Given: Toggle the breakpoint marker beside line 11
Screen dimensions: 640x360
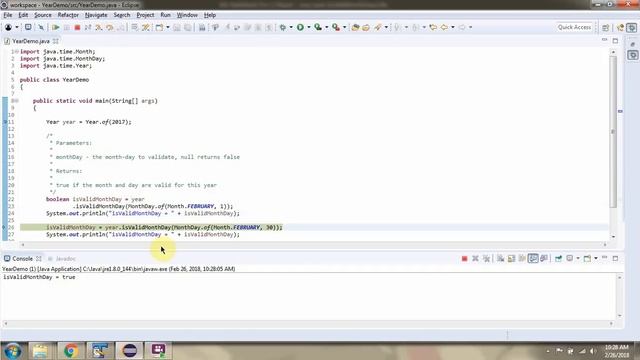Looking at the screenshot, I should tap(4, 122).
